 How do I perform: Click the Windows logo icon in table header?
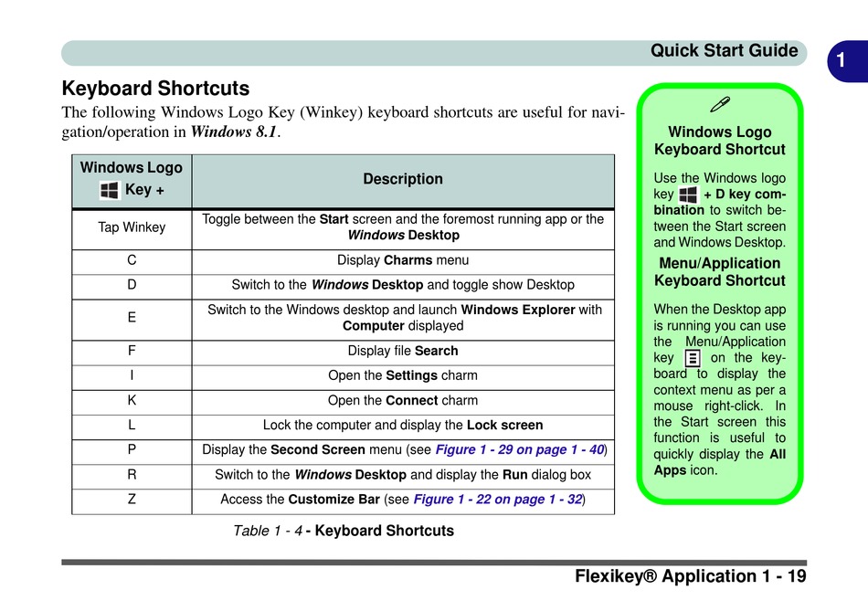pos(109,190)
